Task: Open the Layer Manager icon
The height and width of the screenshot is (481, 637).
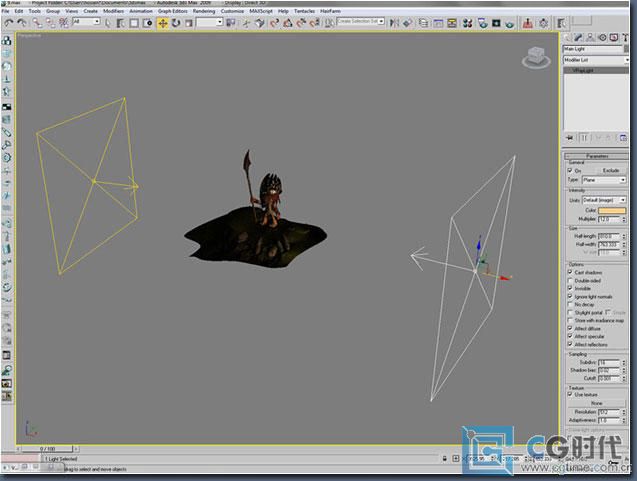Action: [x=423, y=23]
